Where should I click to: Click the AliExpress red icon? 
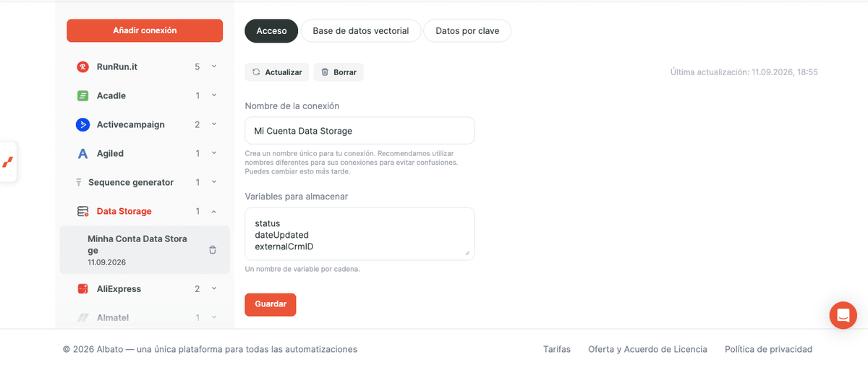(82, 288)
